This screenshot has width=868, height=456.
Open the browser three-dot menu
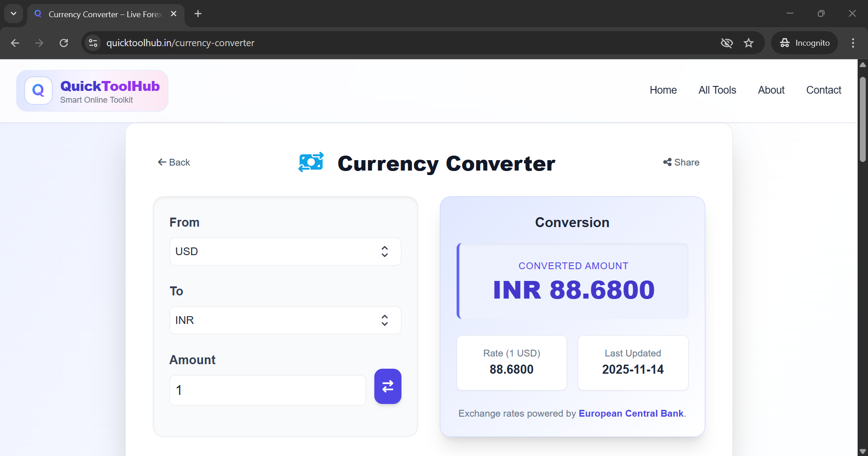pyautogui.click(x=853, y=43)
